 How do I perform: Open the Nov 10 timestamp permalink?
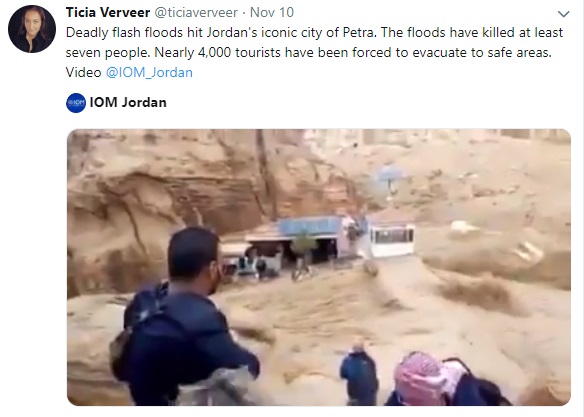pos(272,12)
